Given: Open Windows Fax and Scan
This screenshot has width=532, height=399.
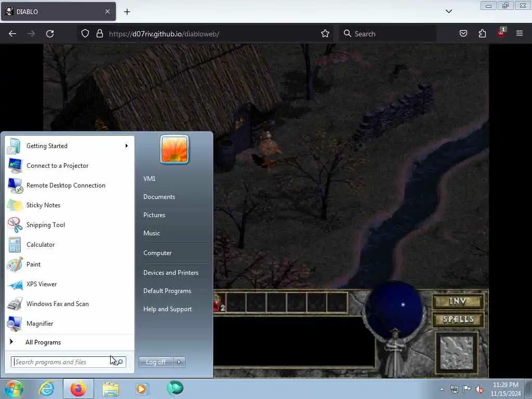Looking at the screenshot, I should [x=70, y=303].
